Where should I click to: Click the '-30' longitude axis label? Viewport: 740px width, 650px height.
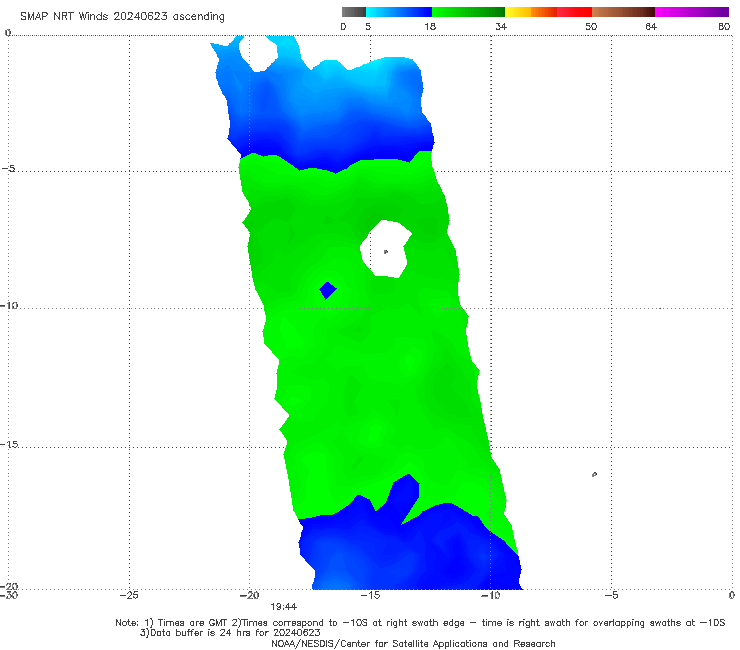pyautogui.click(x=9, y=595)
